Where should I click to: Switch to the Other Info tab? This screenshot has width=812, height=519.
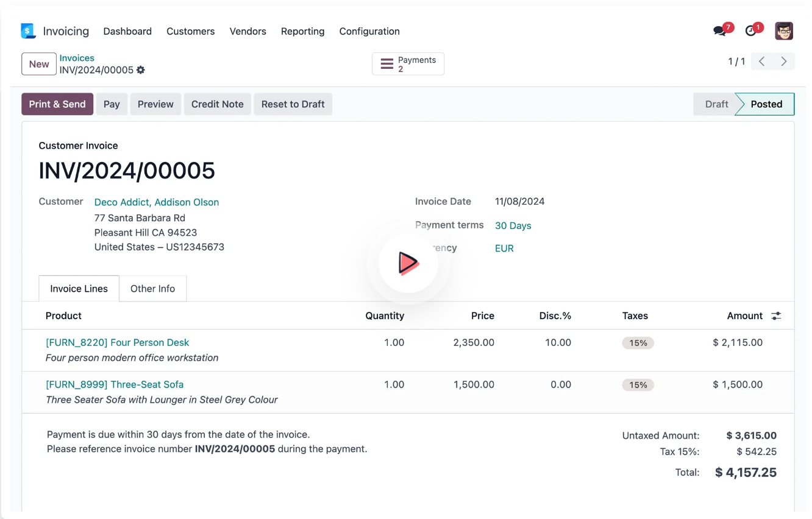[x=152, y=289]
